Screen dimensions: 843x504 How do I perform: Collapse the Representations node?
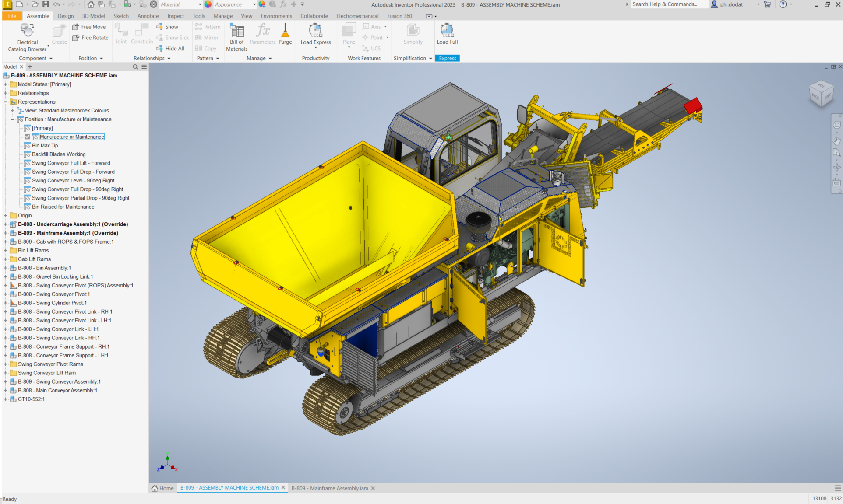[5, 102]
